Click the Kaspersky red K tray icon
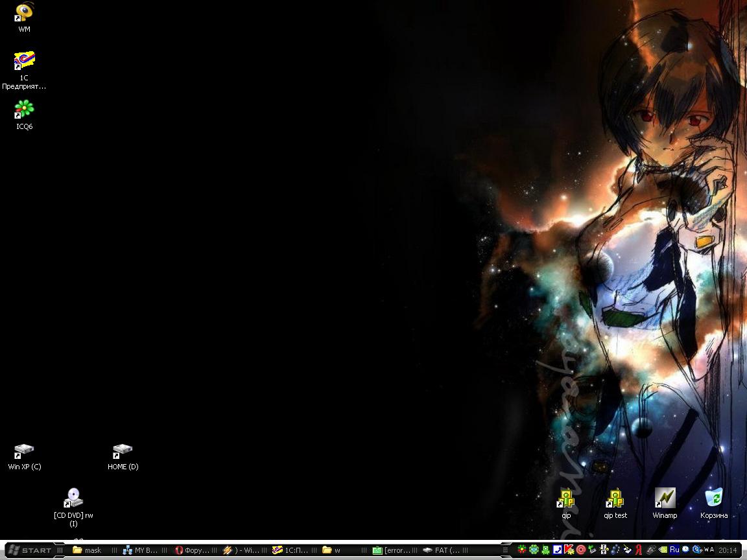The height and width of the screenshot is (560, 747). [x=569, y=550]
